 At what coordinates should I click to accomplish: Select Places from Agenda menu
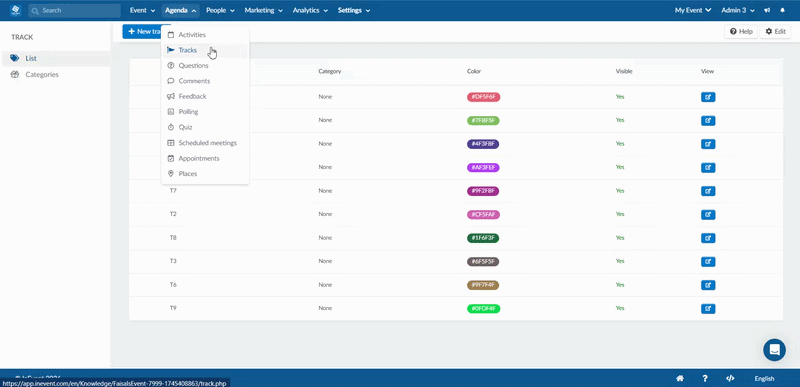pos(205,173)
